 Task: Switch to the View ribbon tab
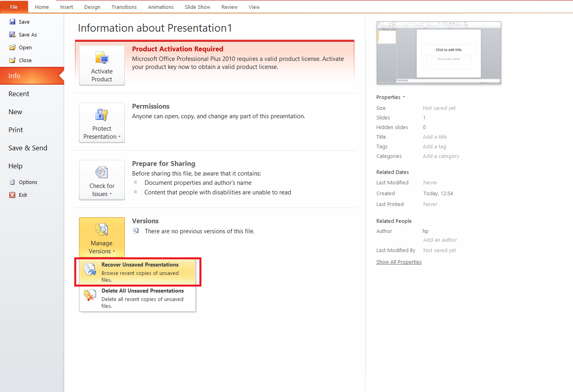(254, 7)
